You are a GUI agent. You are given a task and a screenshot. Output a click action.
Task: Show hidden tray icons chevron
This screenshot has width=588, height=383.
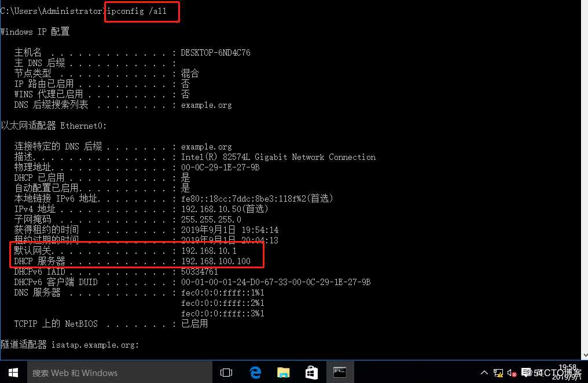484,373
